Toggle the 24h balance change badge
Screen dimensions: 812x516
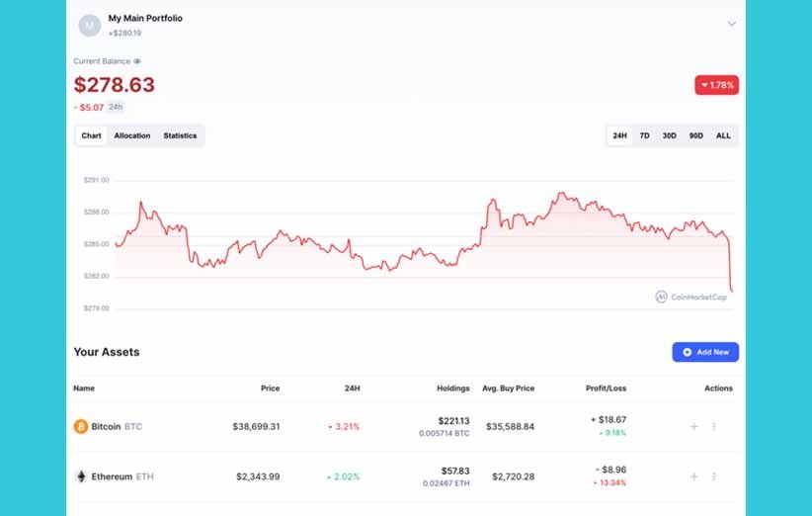(x=116, y=107)
